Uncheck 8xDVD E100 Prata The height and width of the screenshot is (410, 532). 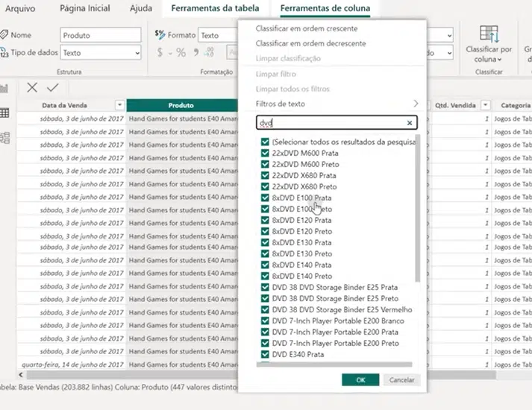[x=265, y=198]
